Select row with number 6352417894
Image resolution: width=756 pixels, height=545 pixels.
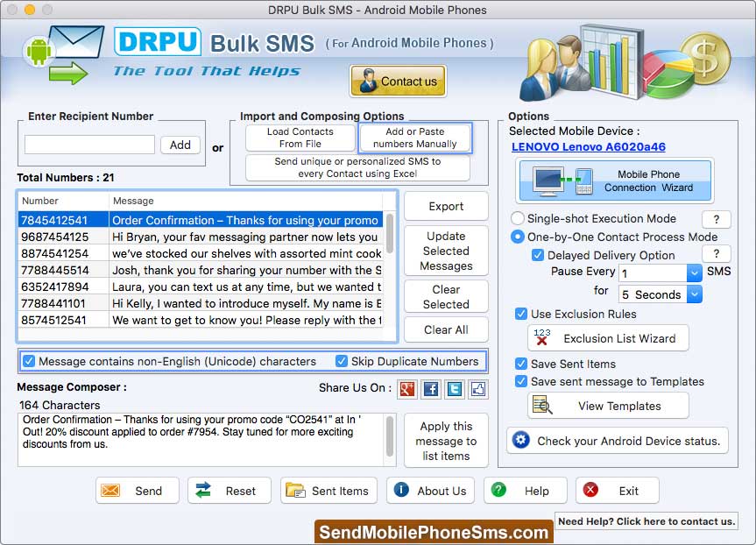coord(201,287)
